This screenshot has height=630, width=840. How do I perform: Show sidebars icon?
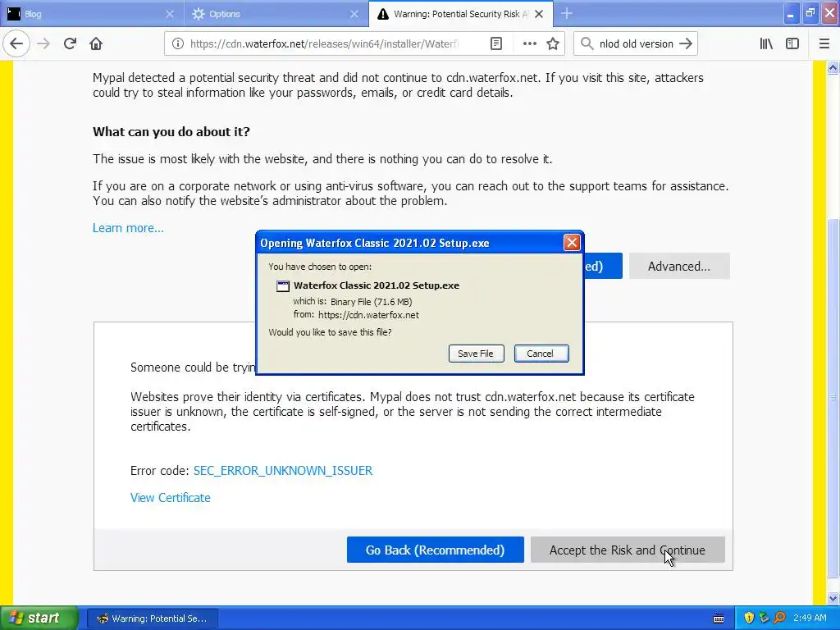(x=792, y=44)
